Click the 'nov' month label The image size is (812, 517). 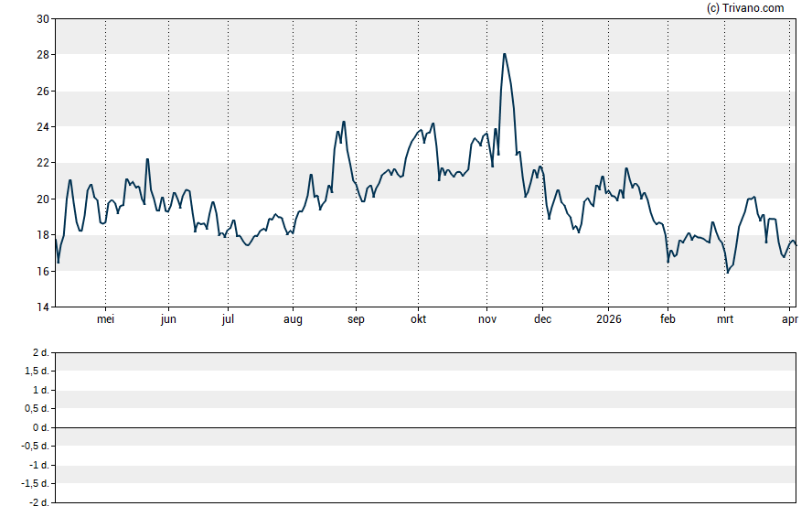(486, 319)
